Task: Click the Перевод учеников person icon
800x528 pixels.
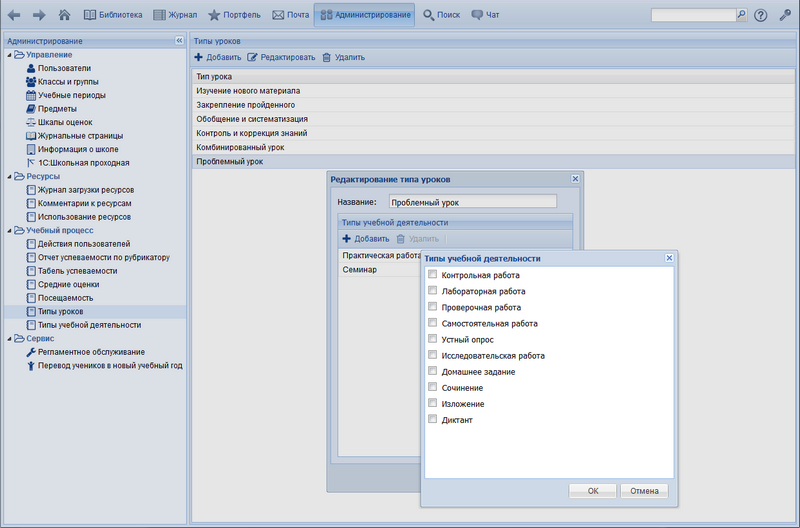Action: click(31, 365)
